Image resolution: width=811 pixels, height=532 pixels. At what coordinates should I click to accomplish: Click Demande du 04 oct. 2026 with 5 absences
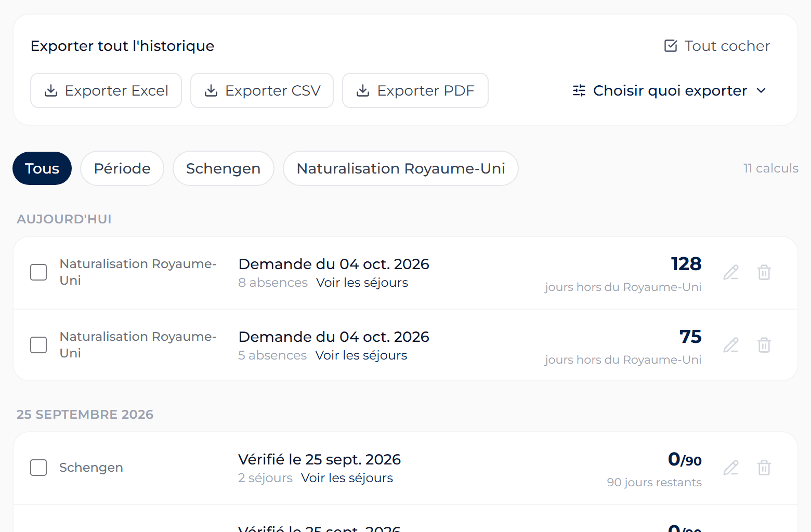coord(334,337)
